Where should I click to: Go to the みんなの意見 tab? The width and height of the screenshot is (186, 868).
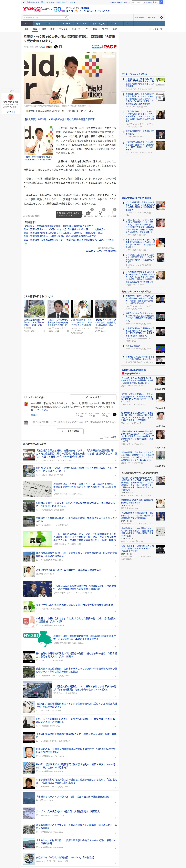pos(99,24)
